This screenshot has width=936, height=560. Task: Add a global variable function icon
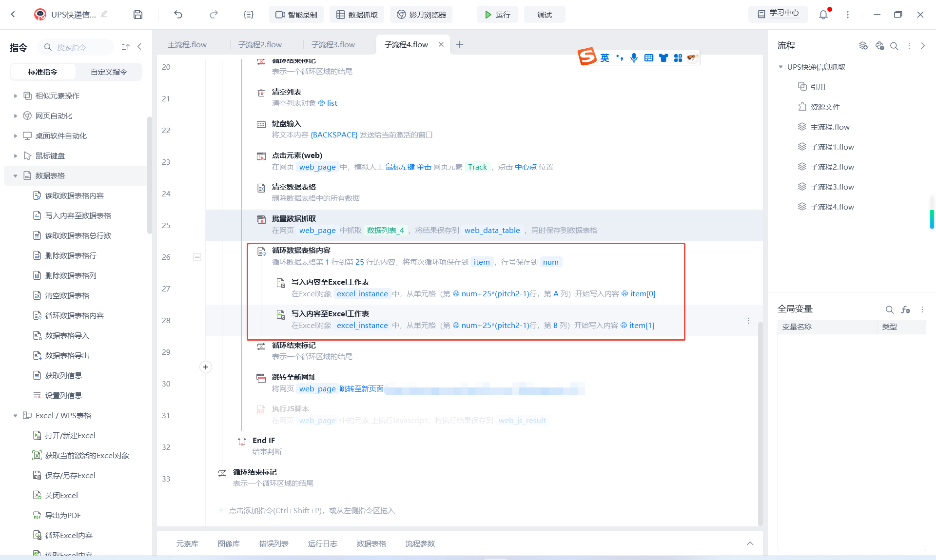[906, 309]
